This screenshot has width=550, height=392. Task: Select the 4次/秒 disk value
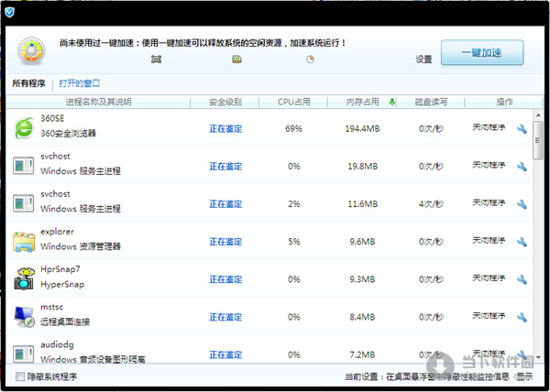pos(431,204)
